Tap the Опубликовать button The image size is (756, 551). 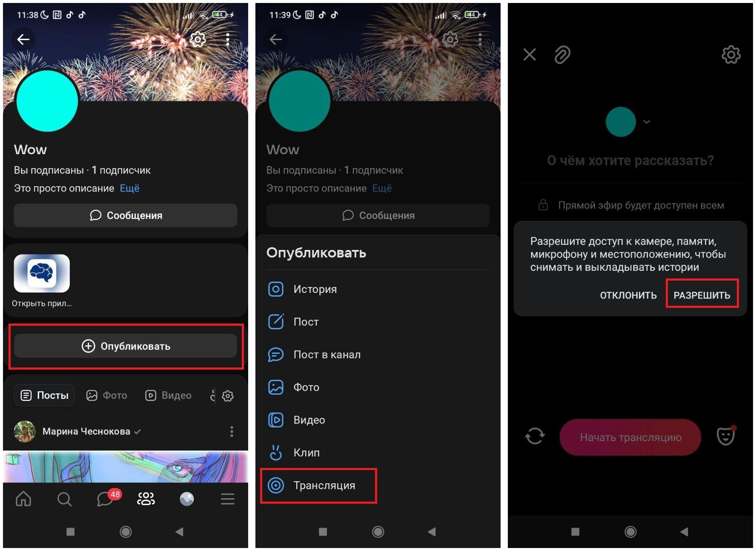coord(126,346)
